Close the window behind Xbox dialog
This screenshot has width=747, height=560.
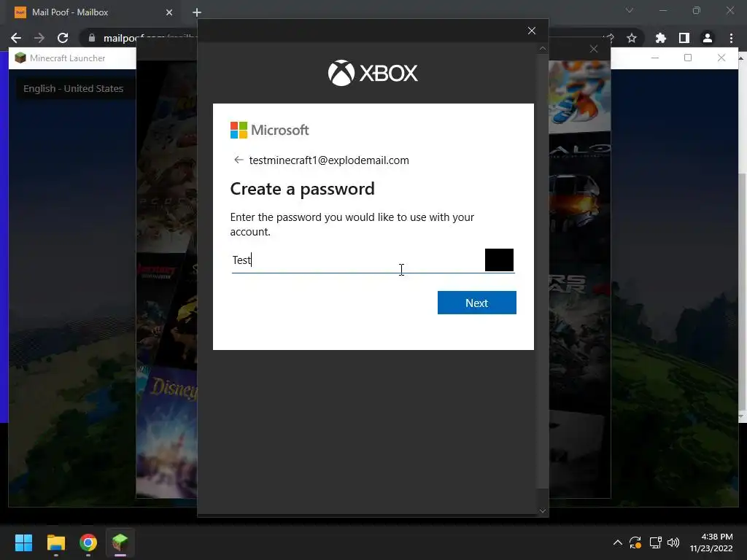pyautogui.click(x=594, y=49)
